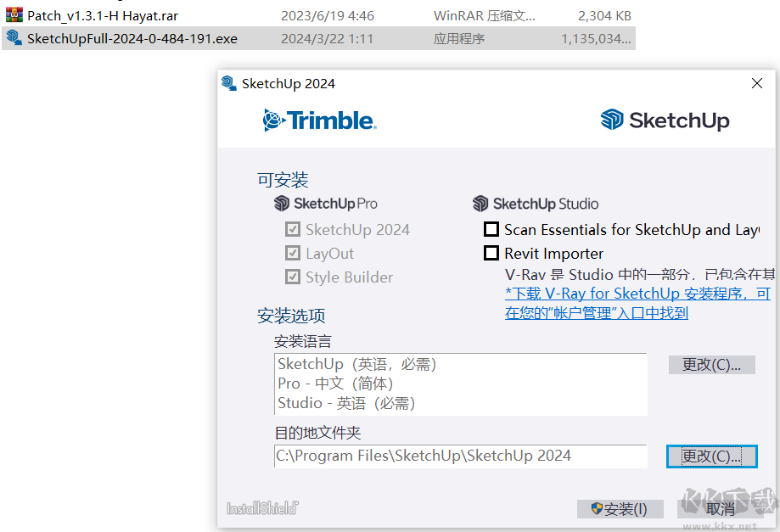The width and height of the screenshot is (780, 532).
Task: Click the 安装选项 heading
Action: [291, 316]
